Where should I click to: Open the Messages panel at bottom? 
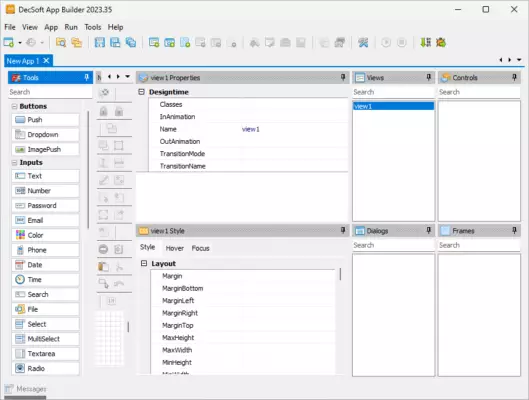pyautogui.click(x=25, y=389)
